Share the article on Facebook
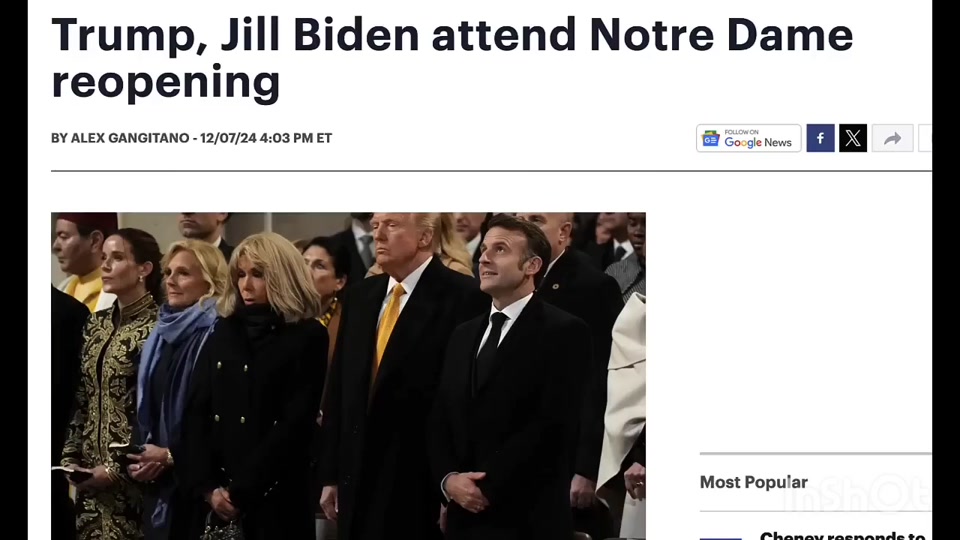960x540 pixels. [820, 138]
